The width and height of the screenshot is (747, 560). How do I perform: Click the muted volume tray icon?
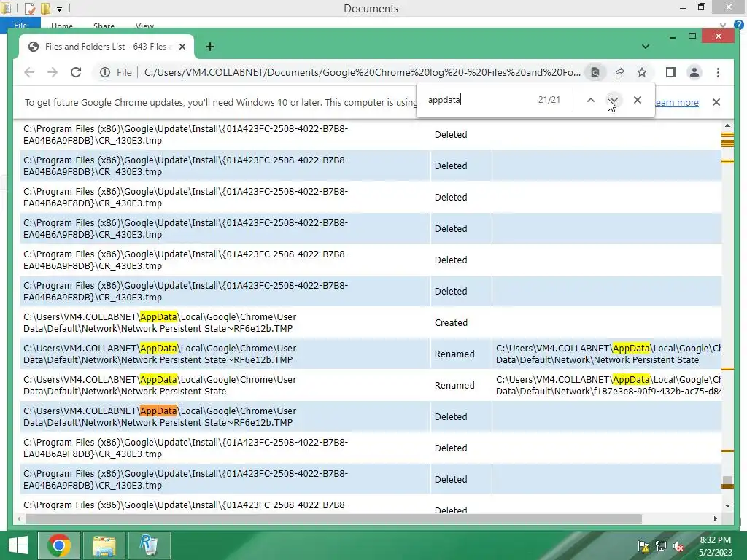tap(678, 545)
